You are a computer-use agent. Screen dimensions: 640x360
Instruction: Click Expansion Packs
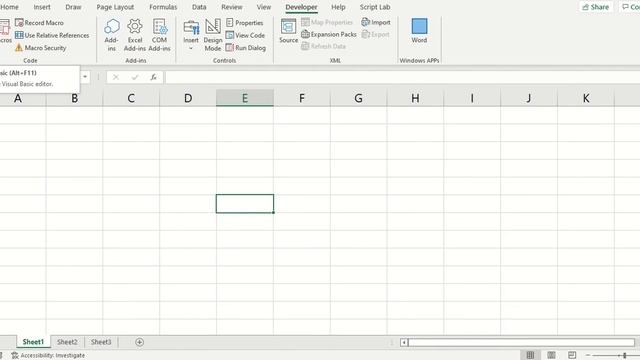(329, 34)
